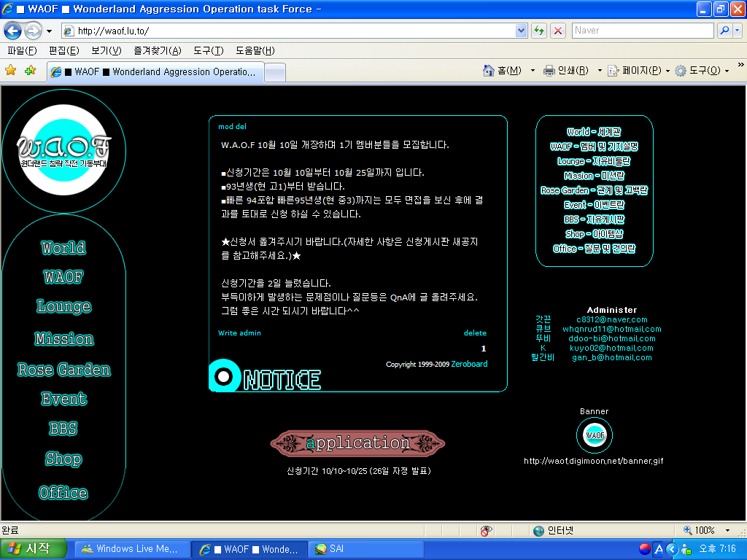This screenshot has height=560, width=747.
Task: Go back with the browser Back arrow
Action: (13, 31)
